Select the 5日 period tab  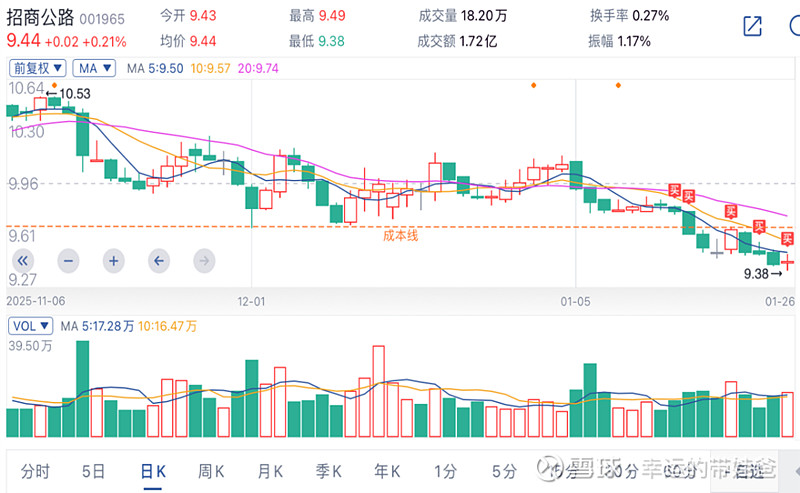pos(93,471)
